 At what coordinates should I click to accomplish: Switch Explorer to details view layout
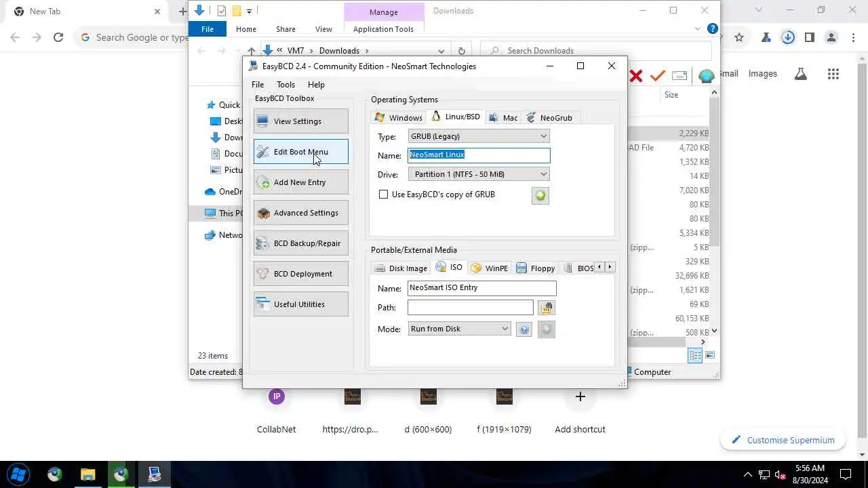click(x=695, y=355)
